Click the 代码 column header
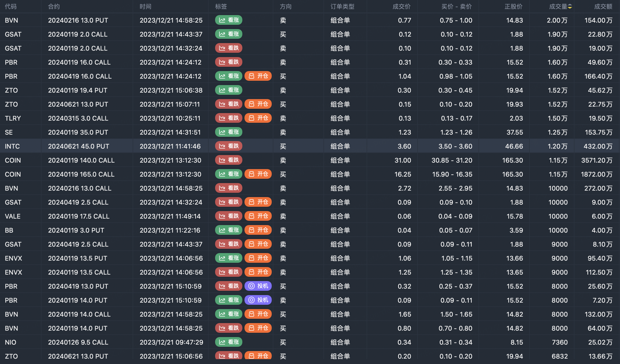 click(11, 7)
